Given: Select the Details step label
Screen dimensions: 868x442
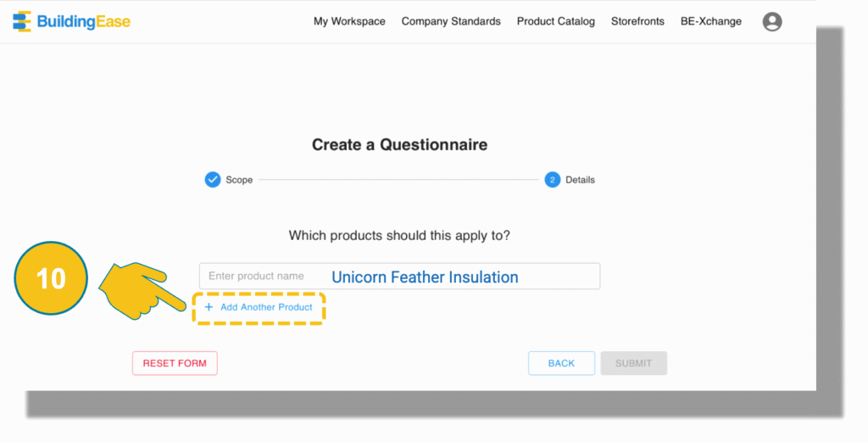Looking at the screenshot, I should click(x=580, y=180).
